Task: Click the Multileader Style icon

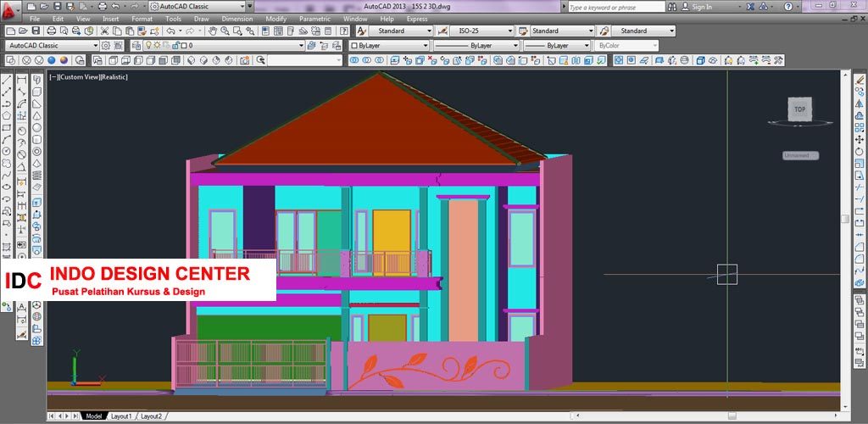Action: coord(604,31)
